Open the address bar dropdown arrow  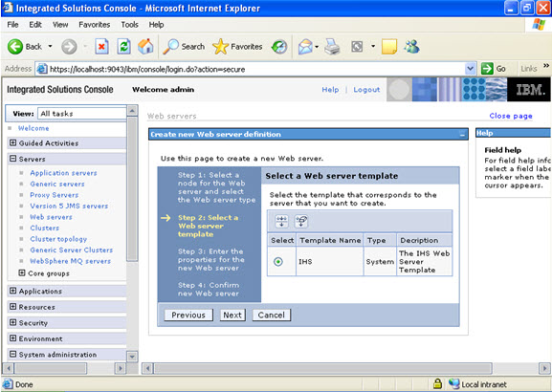pos(470,69)
